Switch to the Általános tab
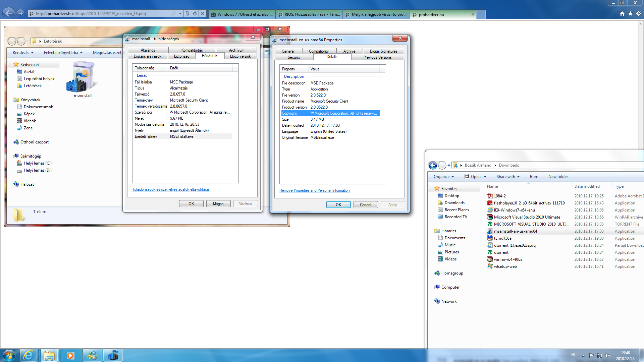The height and width of the screenshot is (362, 644). pyautogui.click(x=148, y=50)
